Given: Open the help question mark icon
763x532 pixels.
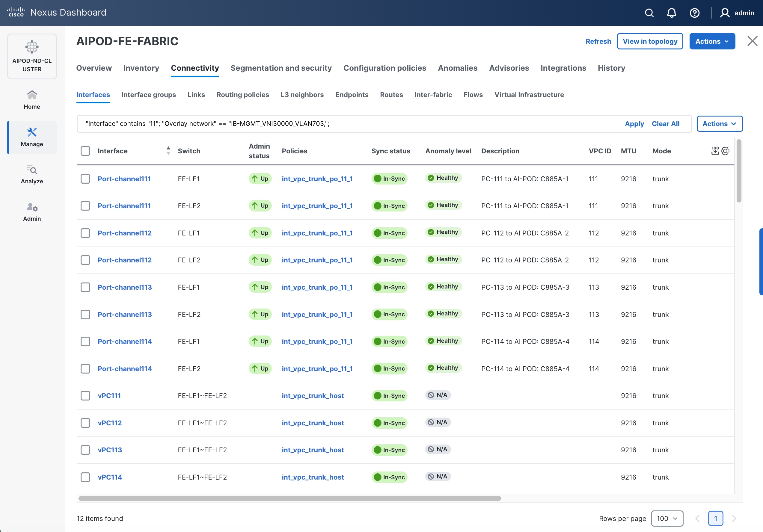Looking at the screenshot, I should tap(694, 13).
